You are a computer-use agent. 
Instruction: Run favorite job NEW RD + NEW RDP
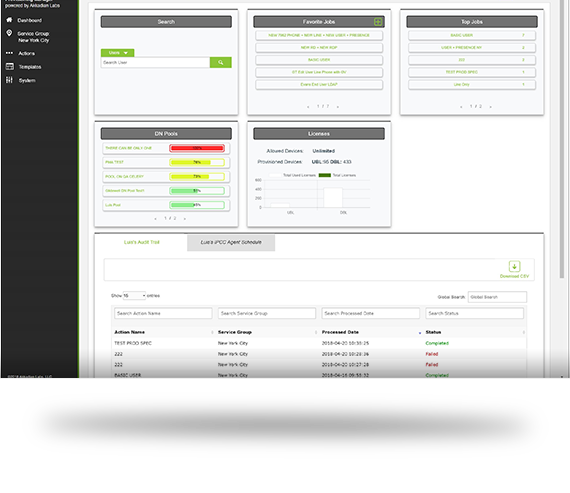[319, 48]
